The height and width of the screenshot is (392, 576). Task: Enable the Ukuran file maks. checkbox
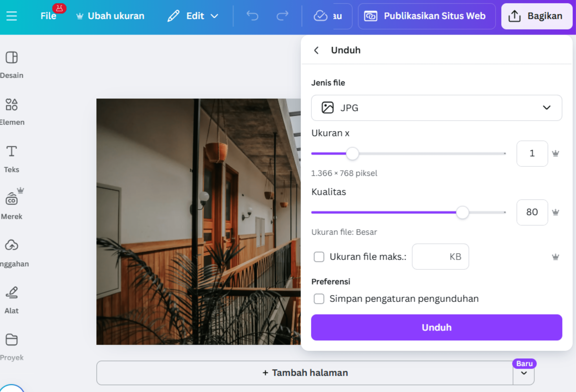(x=319, y=257)
